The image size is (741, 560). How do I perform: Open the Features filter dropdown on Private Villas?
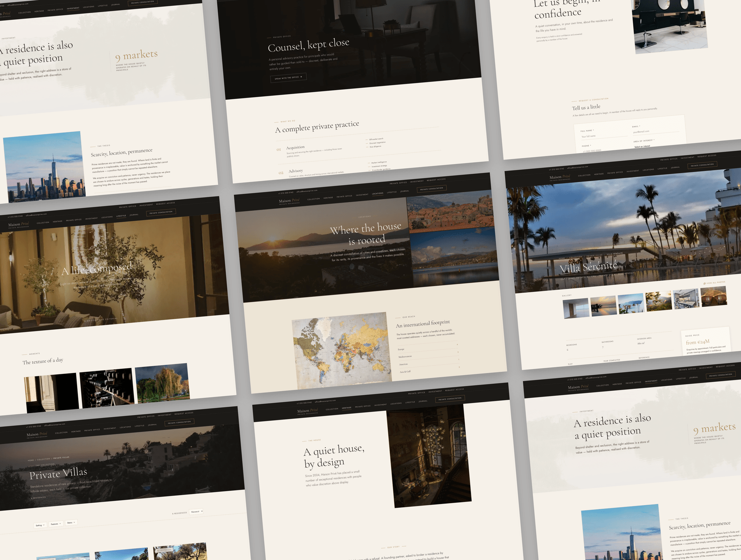pyautogui.click(x=56, y=524)
